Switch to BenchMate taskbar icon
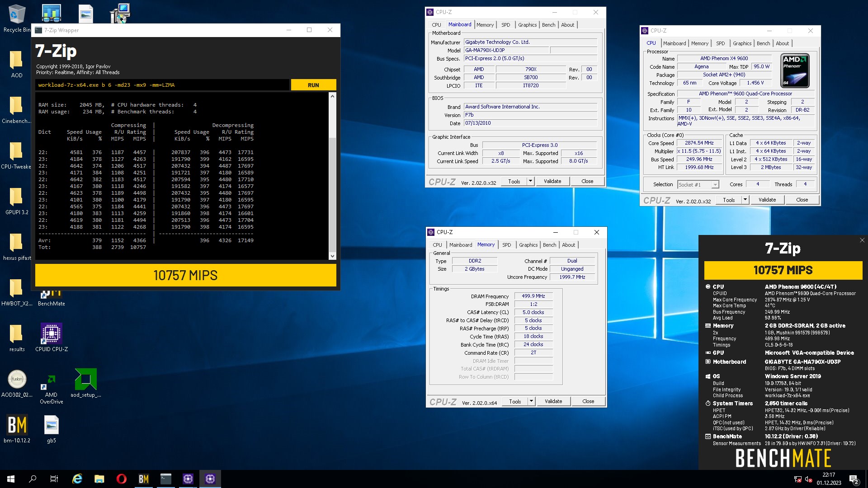This screenshot has height=488, width=868. (143, 479)
